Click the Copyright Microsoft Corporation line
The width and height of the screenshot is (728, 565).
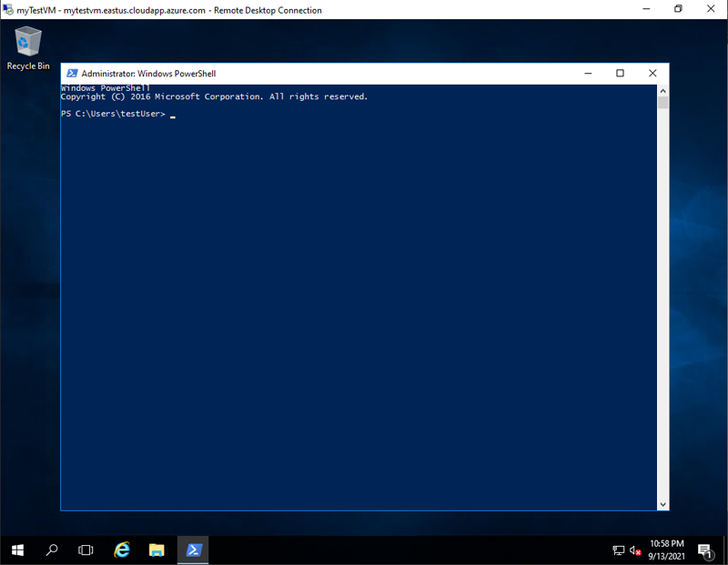coord(214,96)
